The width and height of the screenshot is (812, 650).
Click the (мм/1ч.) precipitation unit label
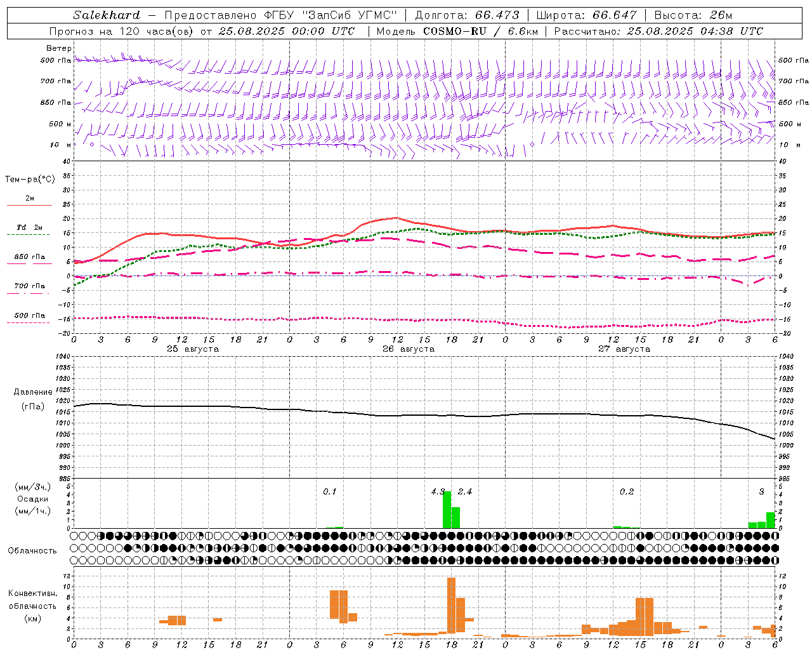point(33,511)
